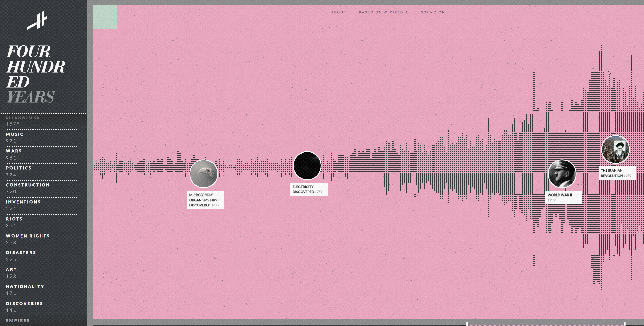This screenshot has height=326, width=644.
Task: Open the Electricity Discovered black circle
Action: (x=307, y=166)
